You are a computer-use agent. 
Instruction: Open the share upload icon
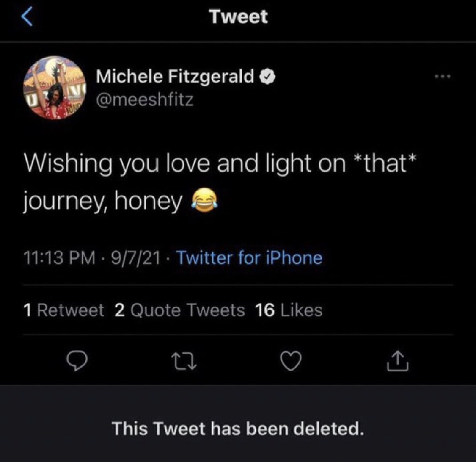coord(398,361)
